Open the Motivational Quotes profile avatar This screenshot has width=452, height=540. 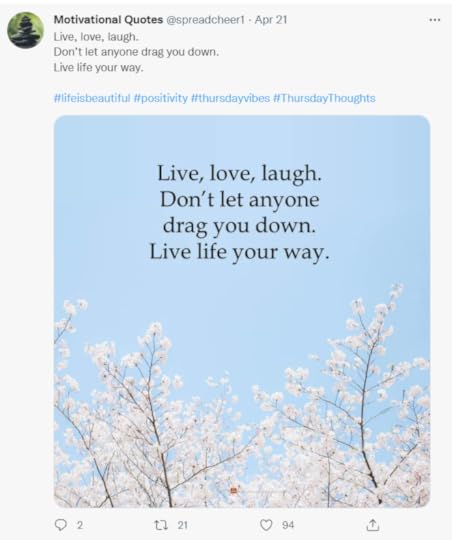point(25,30)
